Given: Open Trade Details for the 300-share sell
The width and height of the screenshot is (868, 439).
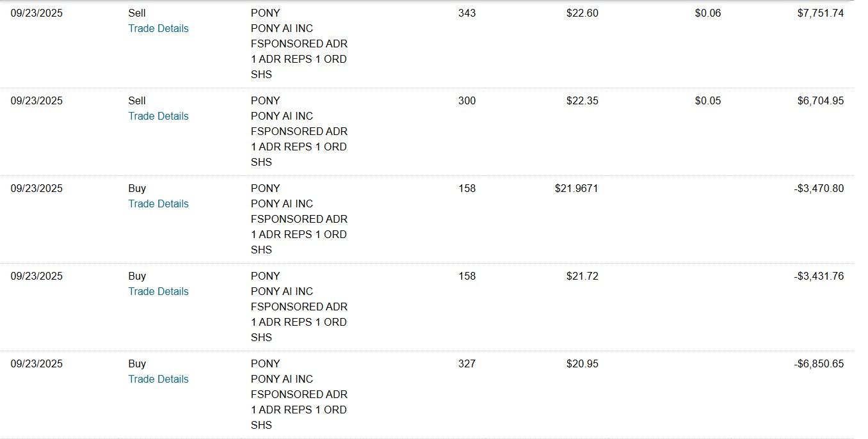Looking at the screenshot, I should 158,116.
